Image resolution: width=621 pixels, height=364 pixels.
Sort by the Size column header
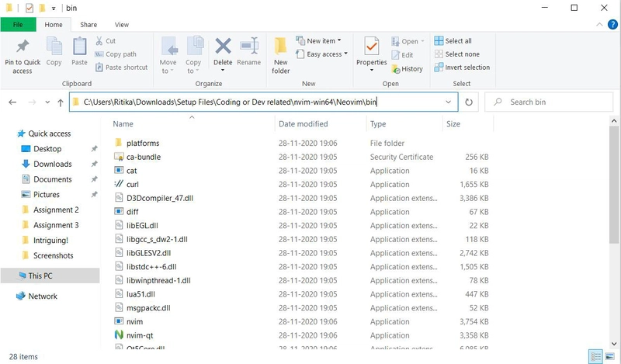click(x=453, y=124)
